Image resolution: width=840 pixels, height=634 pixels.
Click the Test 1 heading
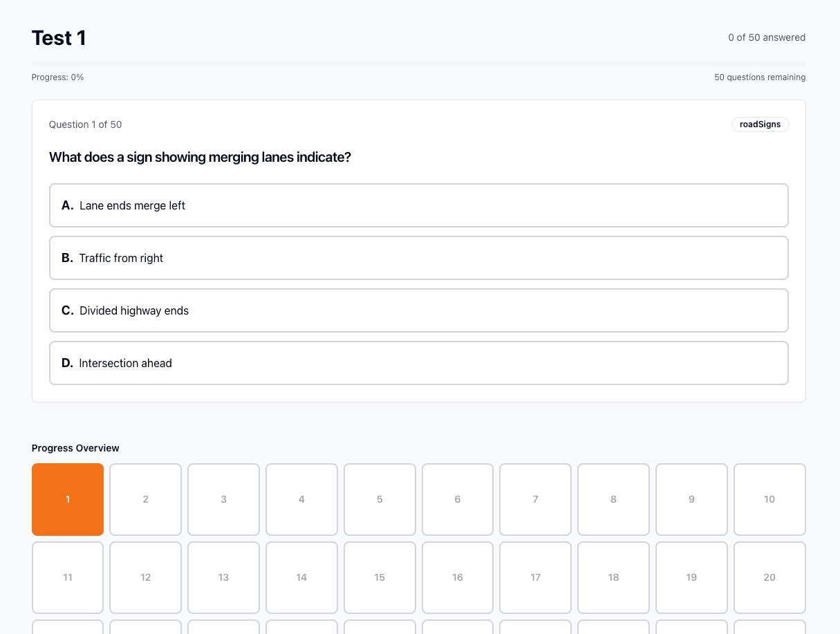pyautogui.click(x=58, y=38)
